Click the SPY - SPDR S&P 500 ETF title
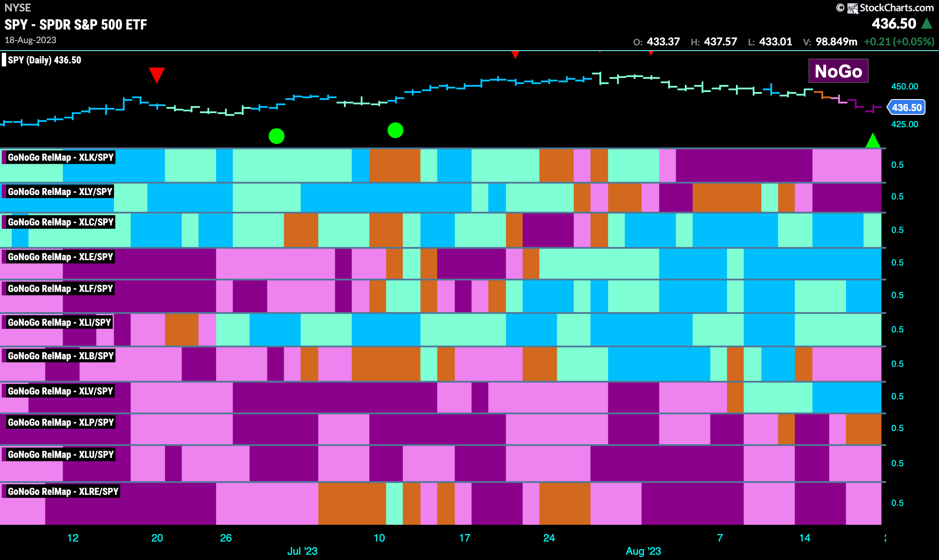The width and height of the screenshot is (939, 560). [x=76, y=25]
